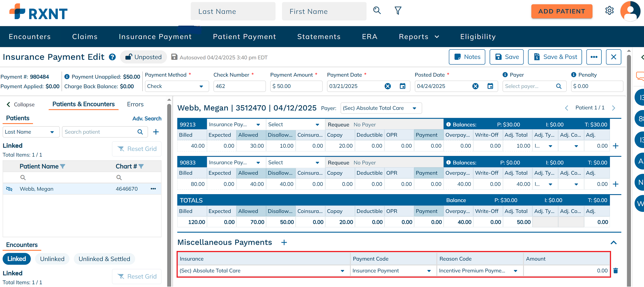The image size is (644, 287).
Task: Open the Insurance Payment menu
Action: click(155, 37)
